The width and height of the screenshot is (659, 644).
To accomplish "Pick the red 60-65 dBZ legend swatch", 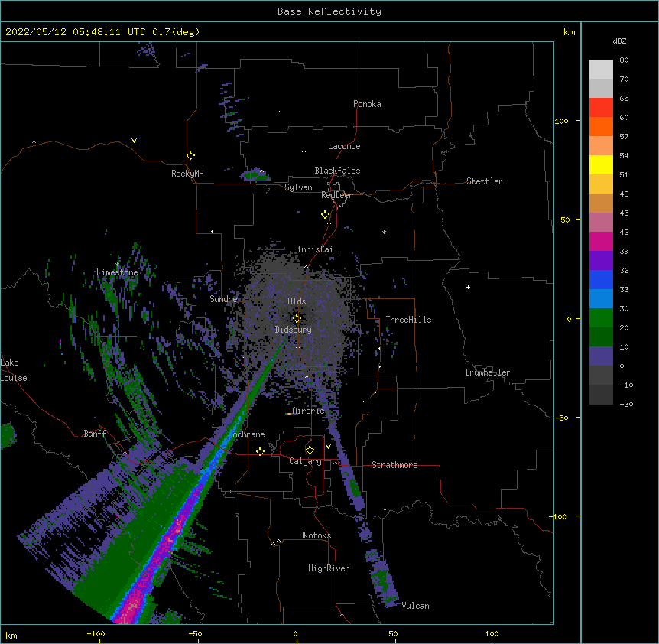I will [601, 108].
